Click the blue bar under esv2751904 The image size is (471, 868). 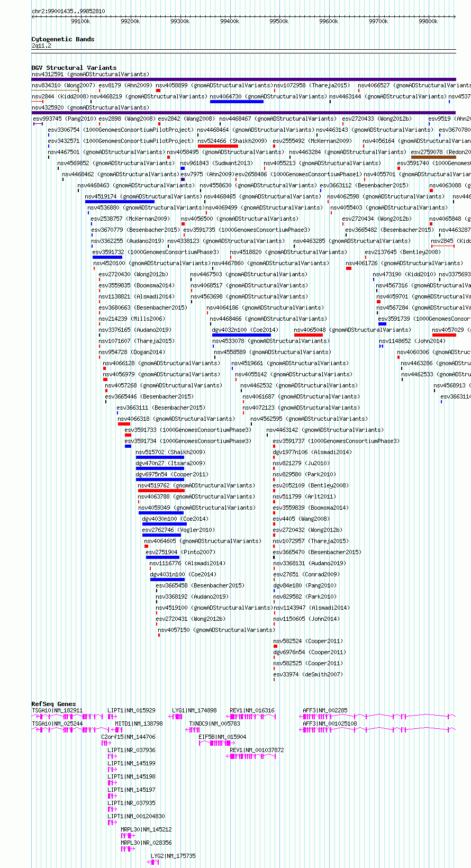coord(162,557)
